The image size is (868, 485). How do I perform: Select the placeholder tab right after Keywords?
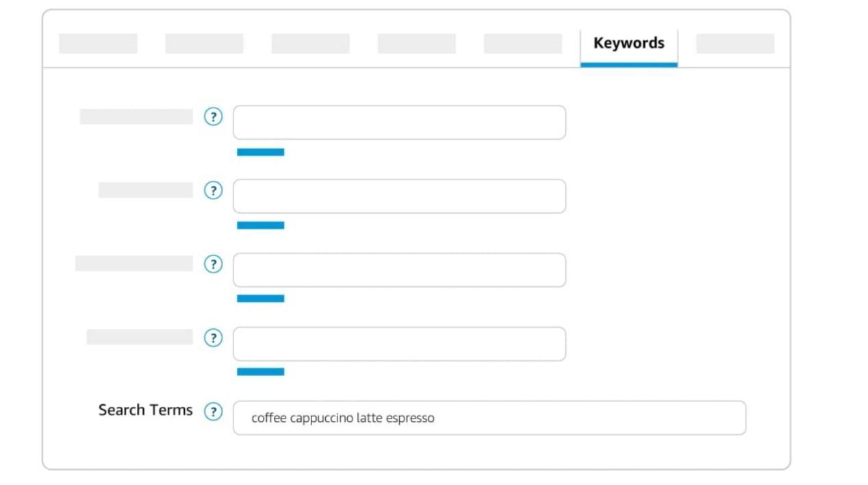click(735, 43)
